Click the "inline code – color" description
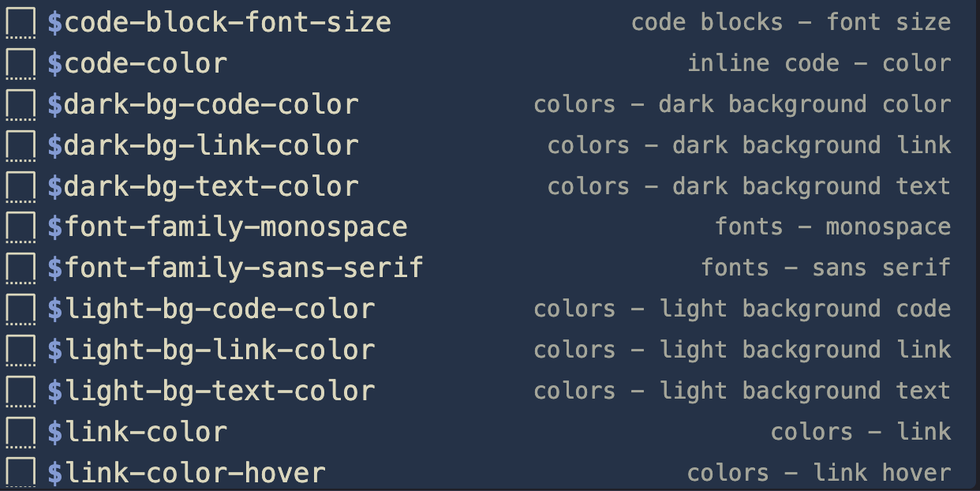Viewport: 980px width, 491px height. [x=819, y=64]
